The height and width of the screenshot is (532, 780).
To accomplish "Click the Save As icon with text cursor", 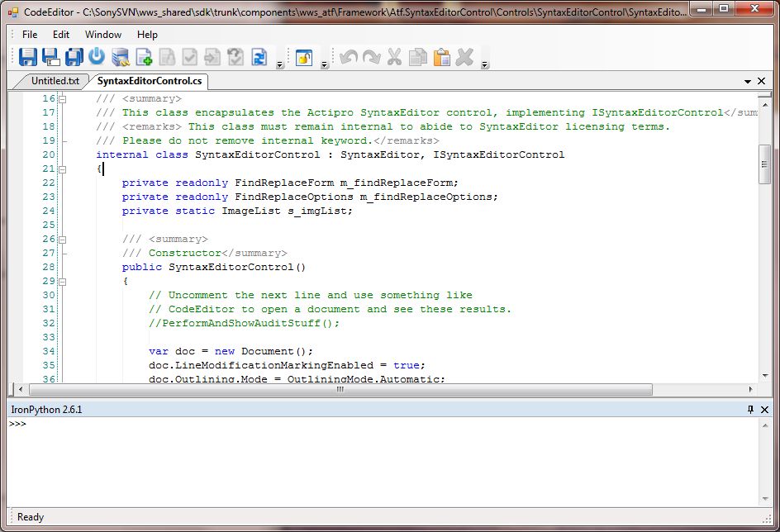I will tap(50, 57).
